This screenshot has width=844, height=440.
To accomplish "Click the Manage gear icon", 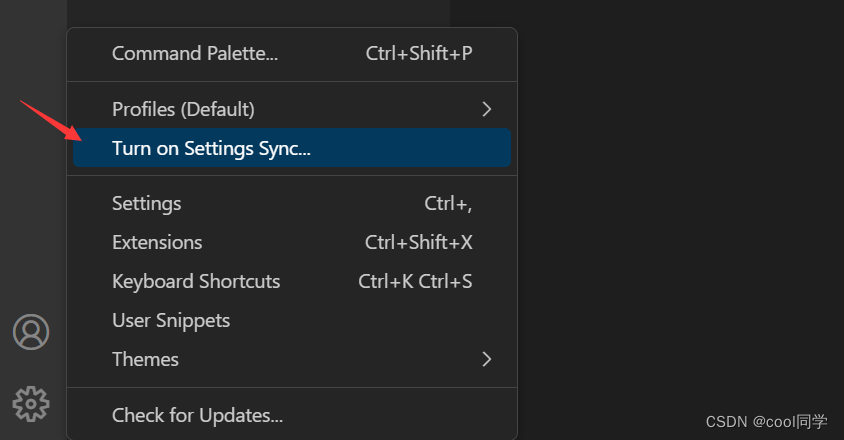I will click(31, 403).
